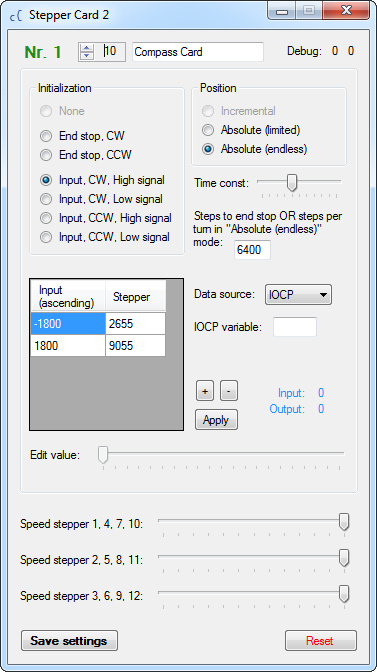
Task: Select the 1800 input cell
Action: [68, 345]
